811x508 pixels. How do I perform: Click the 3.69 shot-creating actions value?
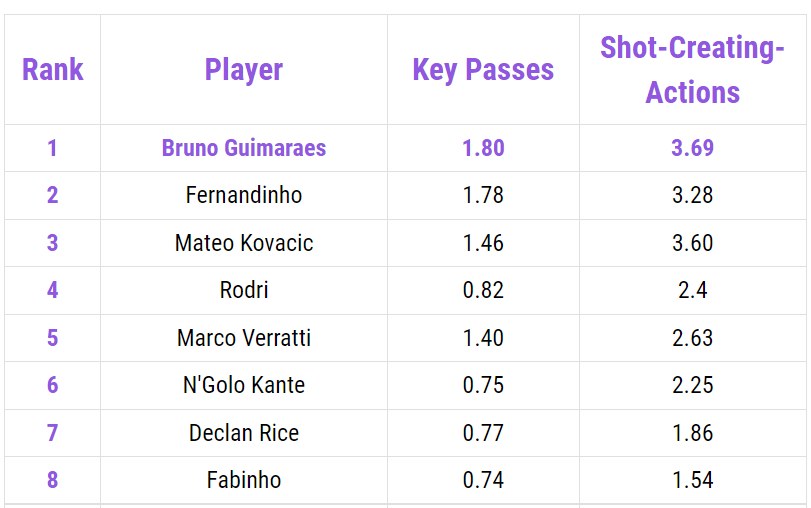[x=692, y=148]
